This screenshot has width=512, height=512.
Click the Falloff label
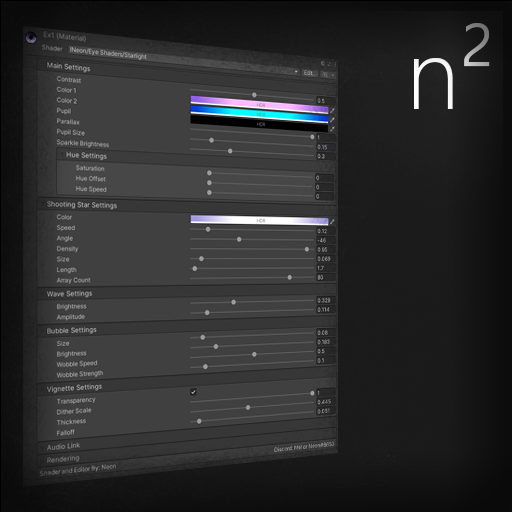coord(65,433)
